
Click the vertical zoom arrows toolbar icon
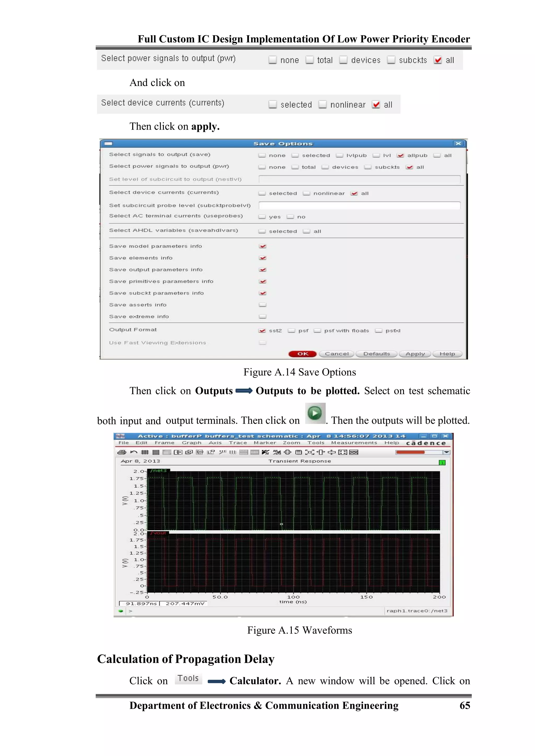[x=332, y=452]
